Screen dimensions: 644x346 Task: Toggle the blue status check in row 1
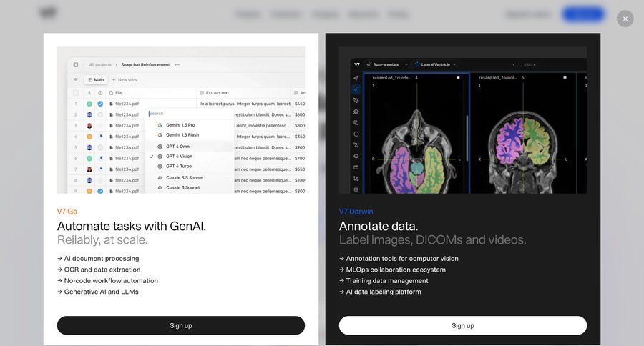pyautogui.click(x=100, y=104)
